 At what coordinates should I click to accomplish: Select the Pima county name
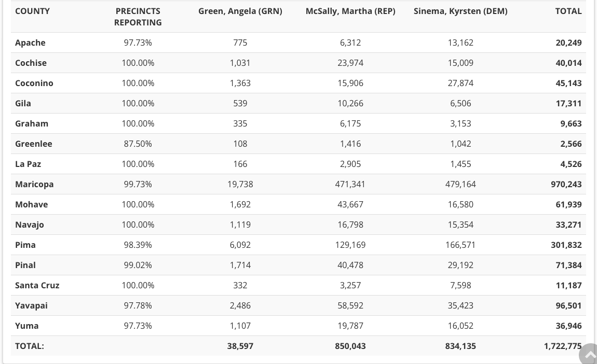pyautogui.click(x=25, y=245)
